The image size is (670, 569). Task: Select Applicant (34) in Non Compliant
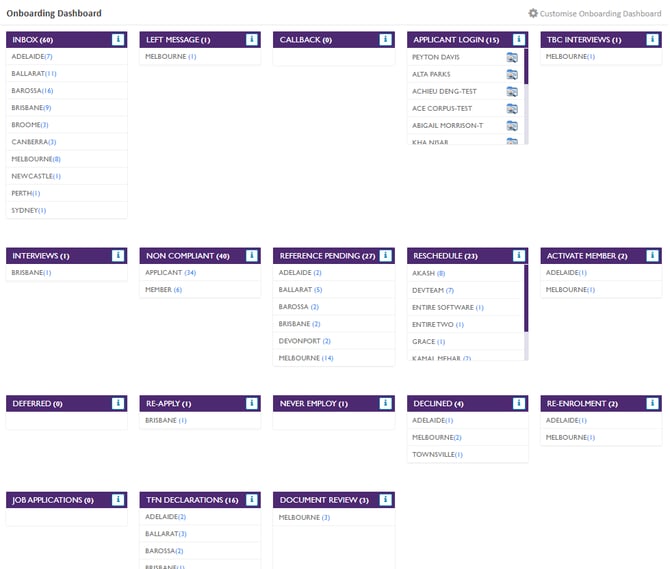[171, 273]
